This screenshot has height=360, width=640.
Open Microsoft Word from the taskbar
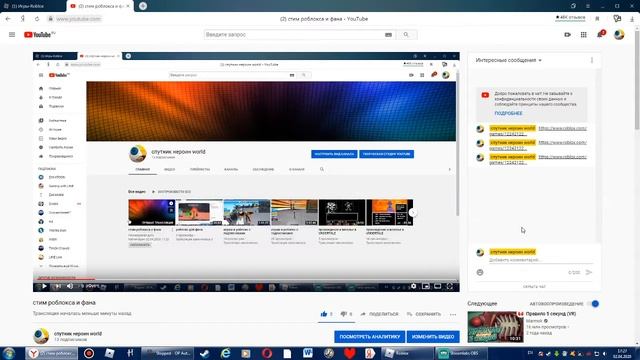(x=307, y=353)
